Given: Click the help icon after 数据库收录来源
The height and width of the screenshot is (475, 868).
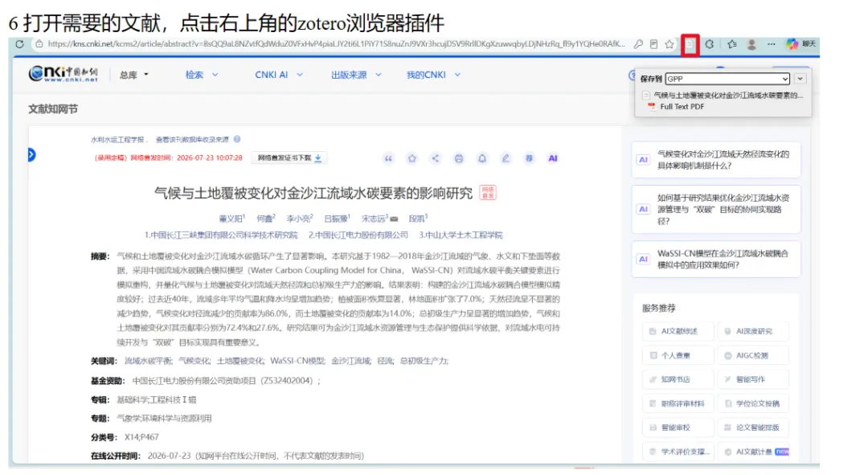Looking at the screenshot, I should click(237, 140).
